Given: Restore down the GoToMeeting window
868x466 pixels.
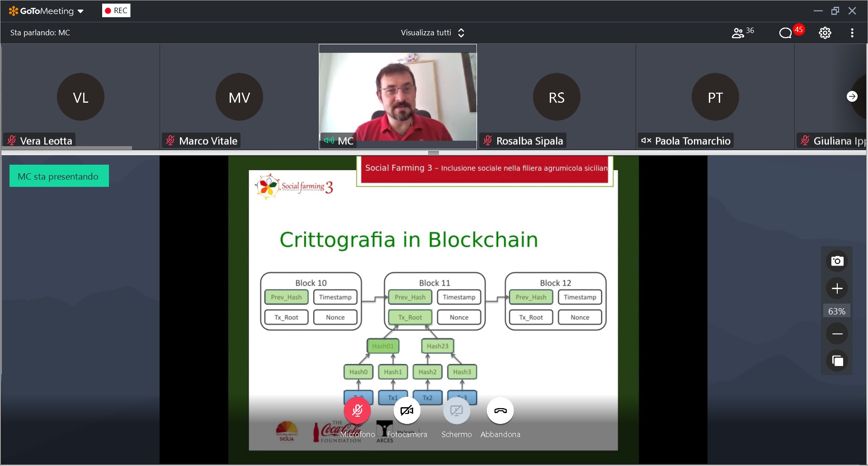Looking at the screenshot, I should tap(835, 11).
